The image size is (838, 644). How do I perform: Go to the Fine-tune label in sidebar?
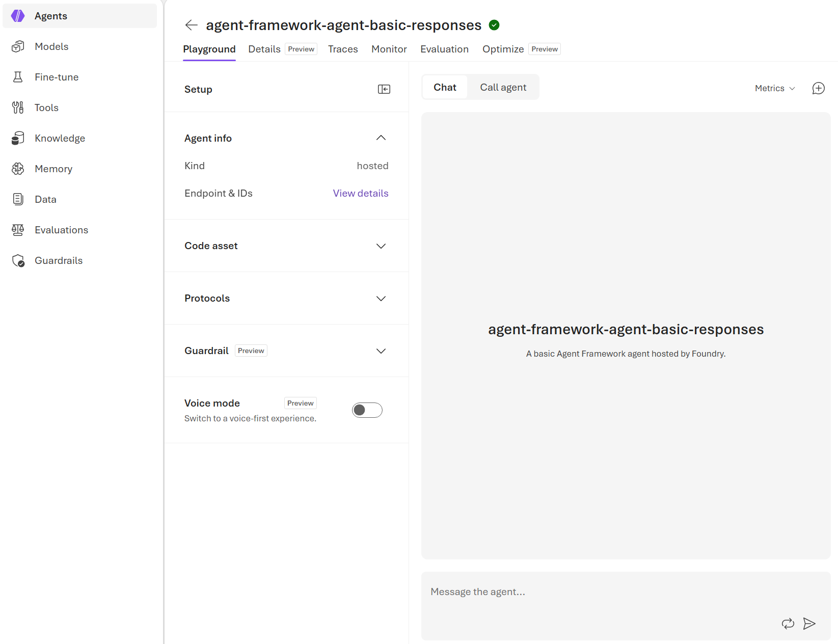coord(57,77)
